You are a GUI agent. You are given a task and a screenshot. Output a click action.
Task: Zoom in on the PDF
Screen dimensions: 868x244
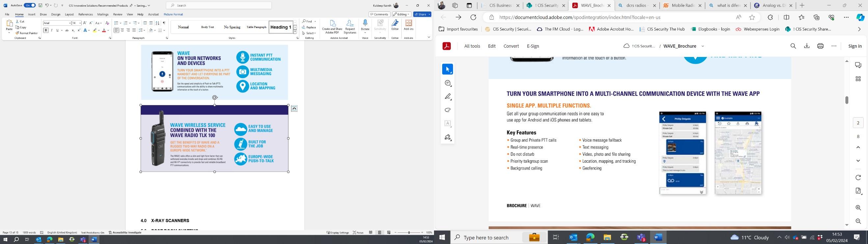click(858, 208)
